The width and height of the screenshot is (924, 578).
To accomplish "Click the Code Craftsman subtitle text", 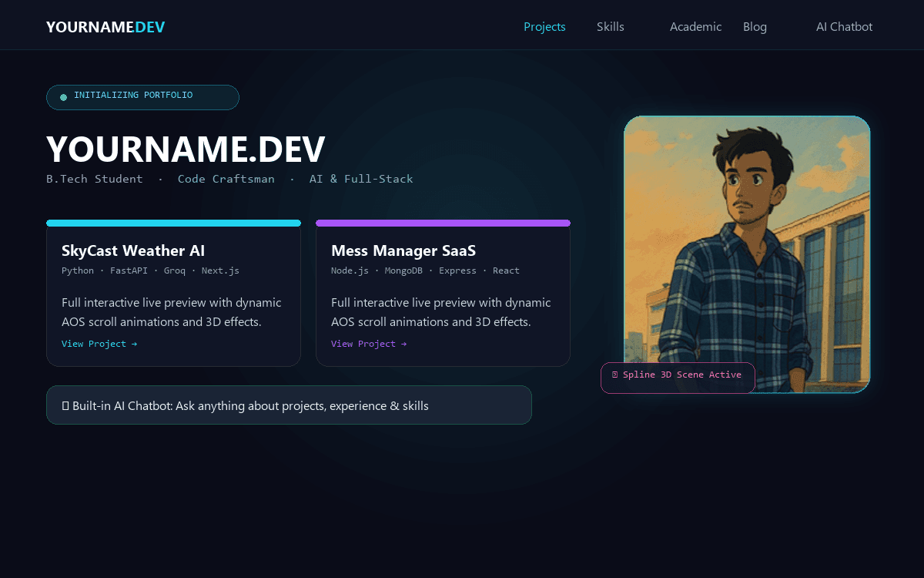I will coord(226,179).
